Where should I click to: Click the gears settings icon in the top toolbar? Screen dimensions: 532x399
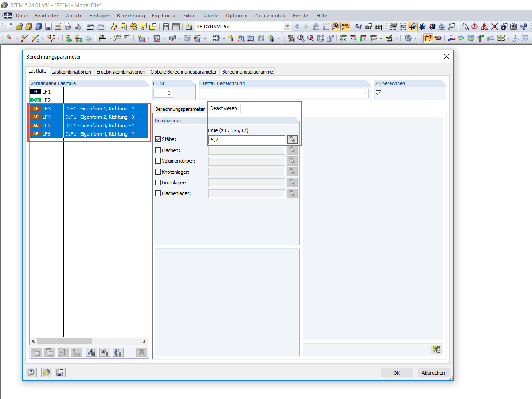(523, 27)
